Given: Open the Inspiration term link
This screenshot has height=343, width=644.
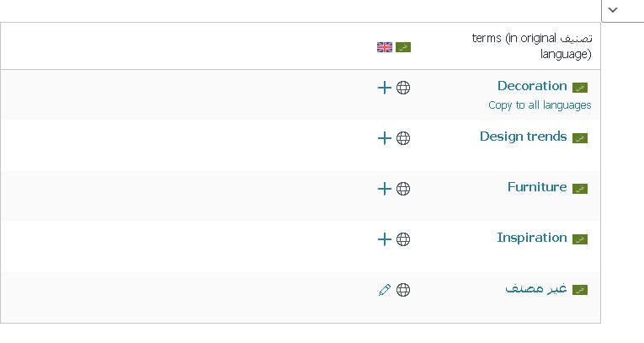Looking at the screenshot, I should (532, 238).
